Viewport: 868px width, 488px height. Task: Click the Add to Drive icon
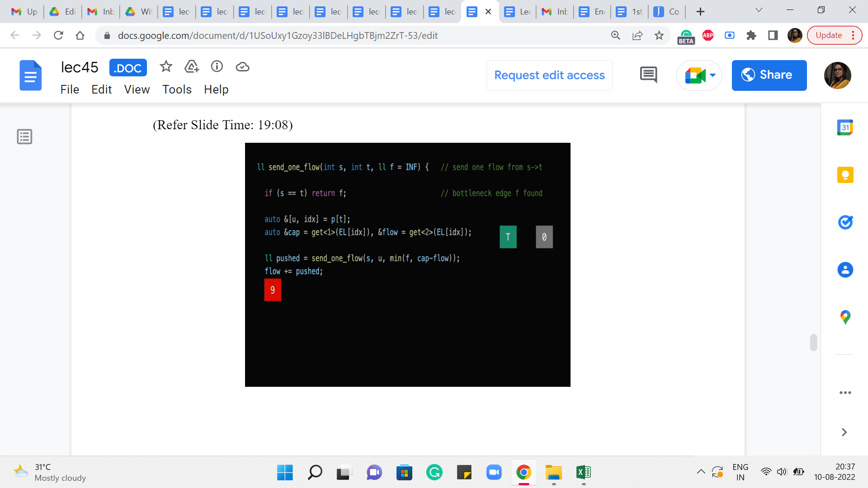point(192,67)
